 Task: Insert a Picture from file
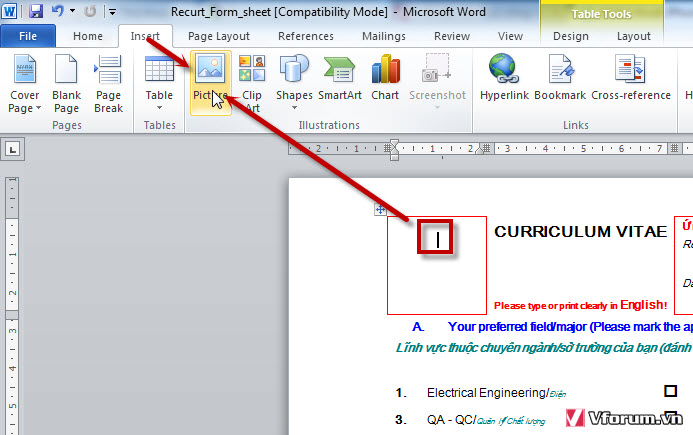[x=210, y=83]
